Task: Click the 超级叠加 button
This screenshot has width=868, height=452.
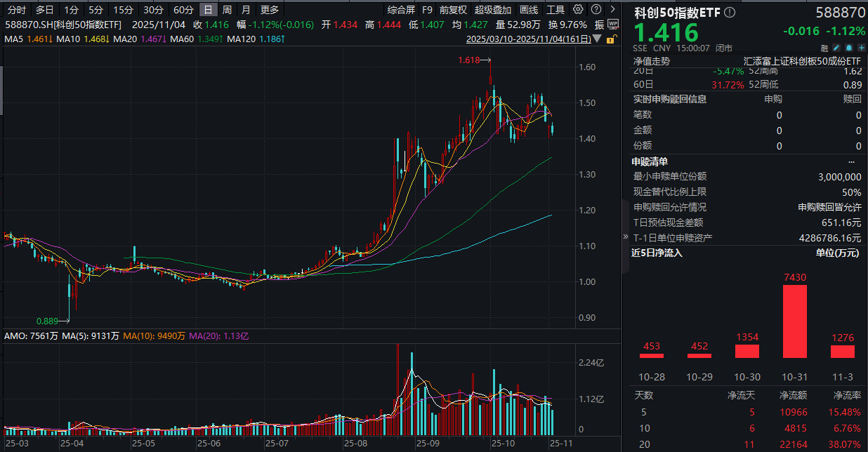Action: click(x=494, y=10)
